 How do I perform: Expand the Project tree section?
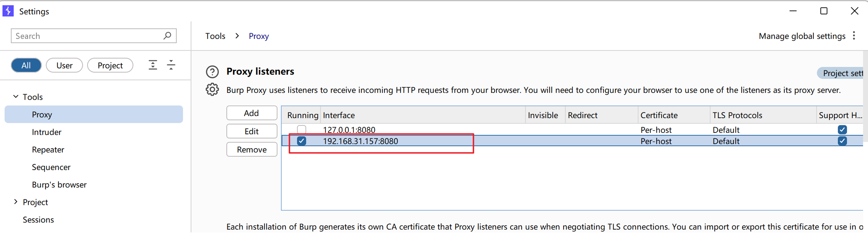[x=15, y=202]
